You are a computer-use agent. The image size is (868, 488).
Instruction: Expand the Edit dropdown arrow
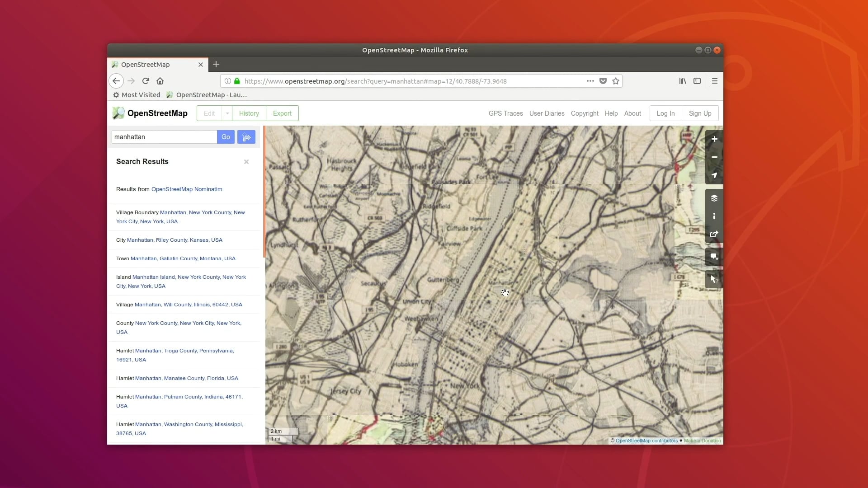(227, 113)
